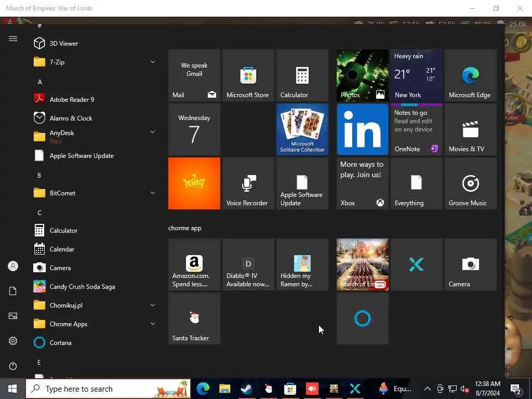Open the New York weather tile
Screen dimensions: 532x399
[x=417, y=75]
